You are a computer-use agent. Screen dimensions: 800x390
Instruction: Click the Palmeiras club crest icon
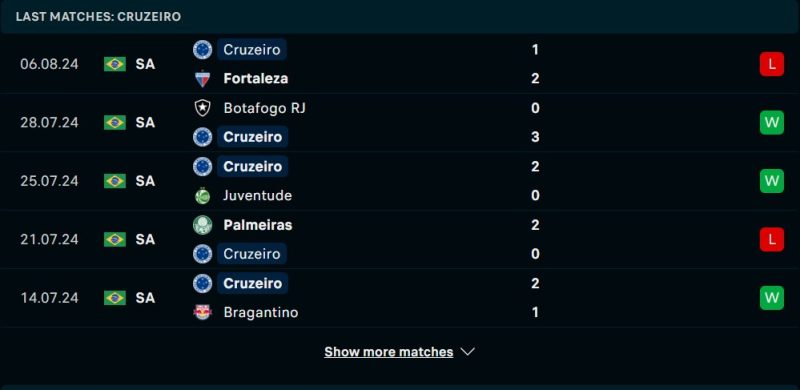203,225
